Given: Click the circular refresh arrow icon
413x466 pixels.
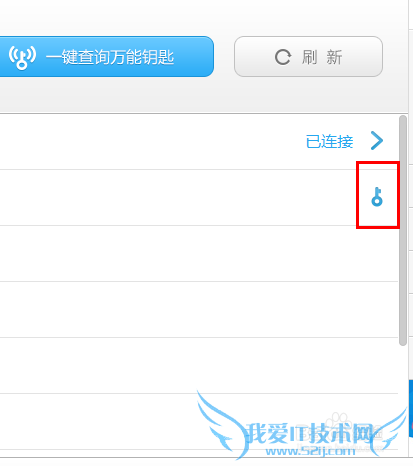Looking at the screenshot, I should tap(283, 57).
